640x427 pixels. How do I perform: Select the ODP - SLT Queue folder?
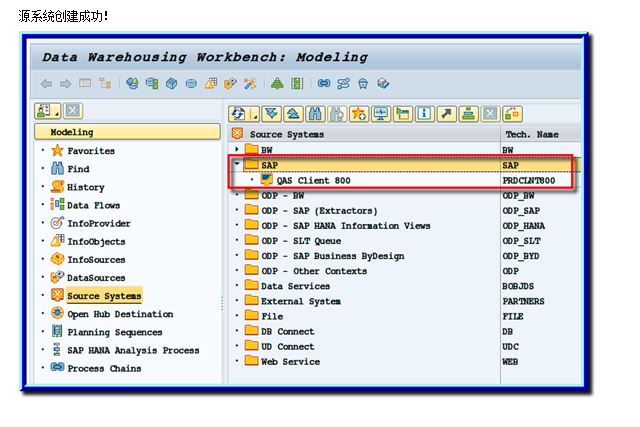pos(301,240)
